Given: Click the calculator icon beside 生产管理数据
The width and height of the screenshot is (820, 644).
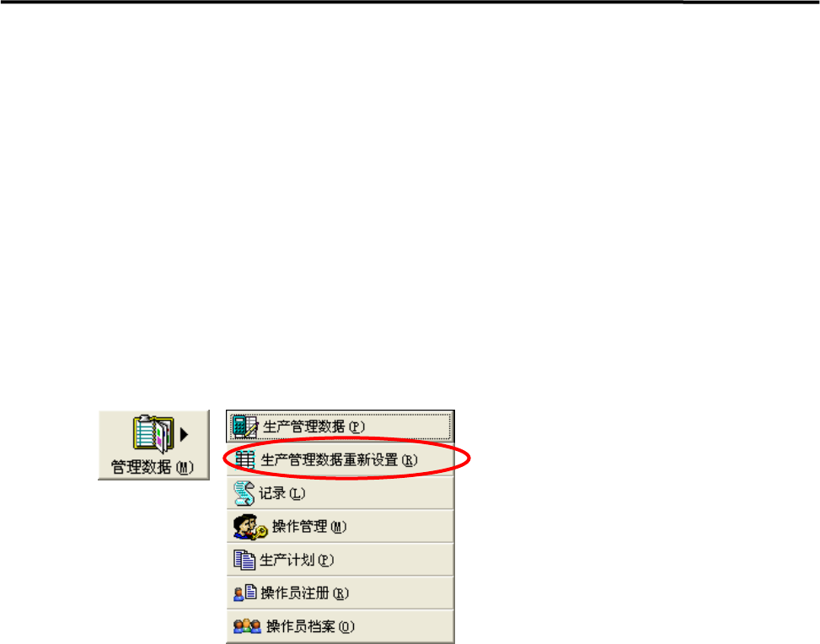Looking at the screenshot, I should coord(244,427).
